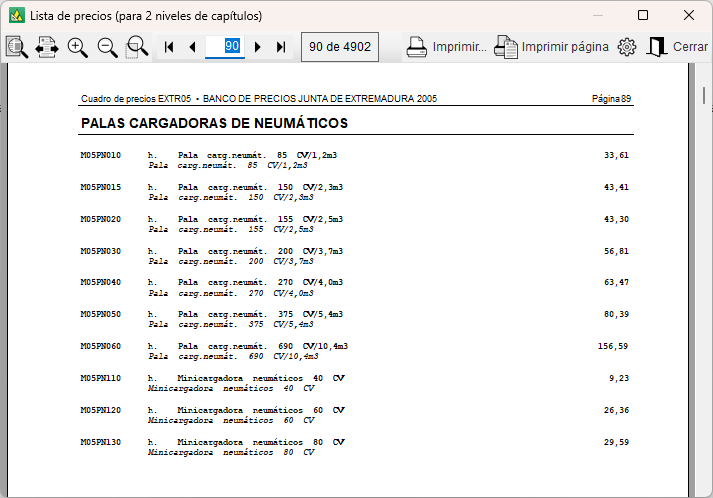
Task: Open the settings gear
Action: (x=627, y=47)
